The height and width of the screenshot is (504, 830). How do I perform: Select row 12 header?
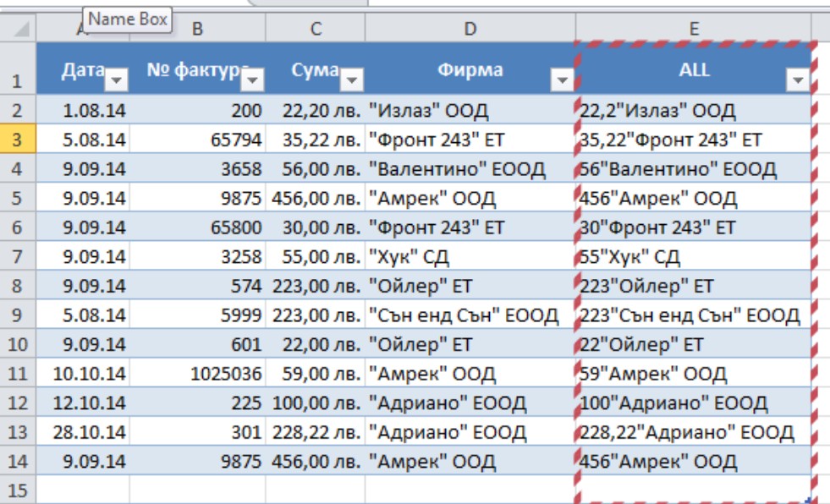click(18, 403)
